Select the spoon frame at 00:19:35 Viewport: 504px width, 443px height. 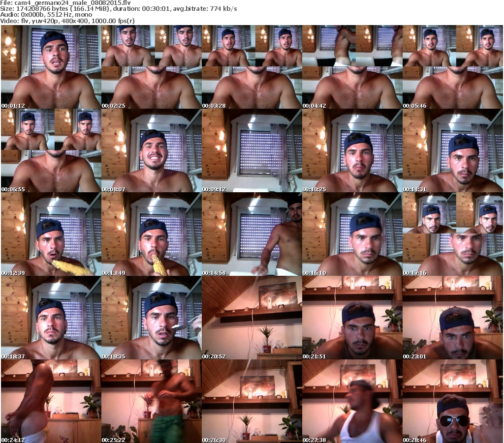[152, 318]
